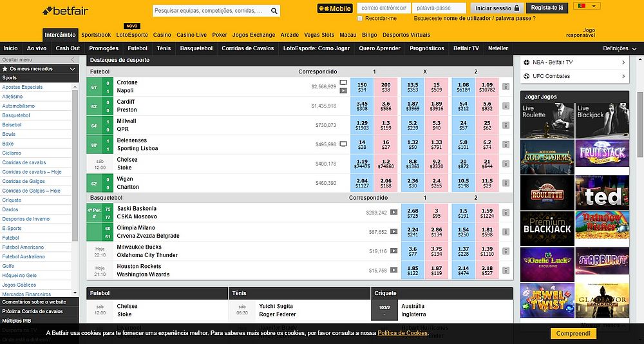Open the ted slot game thumbnail

tap(602, 193)
